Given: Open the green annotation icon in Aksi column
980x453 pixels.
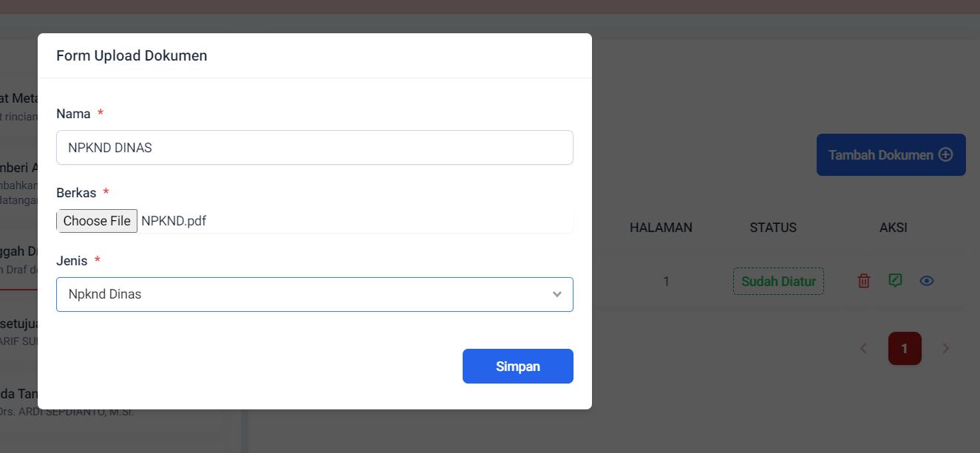Looking at the screenshot, I should [895, 281].
